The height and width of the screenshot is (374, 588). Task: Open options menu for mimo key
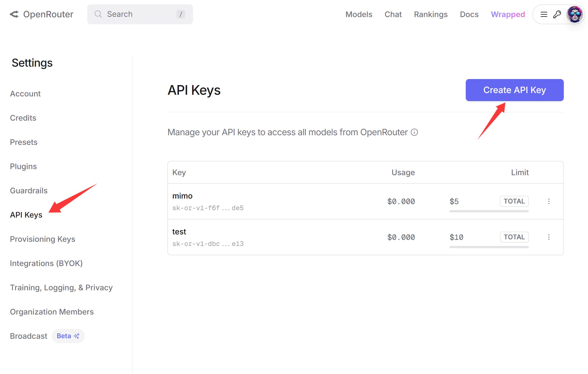click(x=549, y=201)
